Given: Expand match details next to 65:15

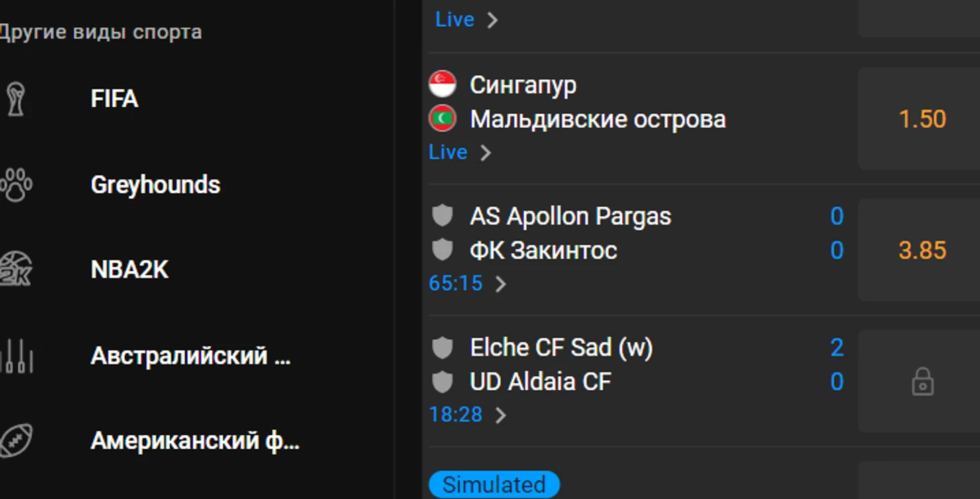Looking at the screenshot, I should (x=501, y=284).
